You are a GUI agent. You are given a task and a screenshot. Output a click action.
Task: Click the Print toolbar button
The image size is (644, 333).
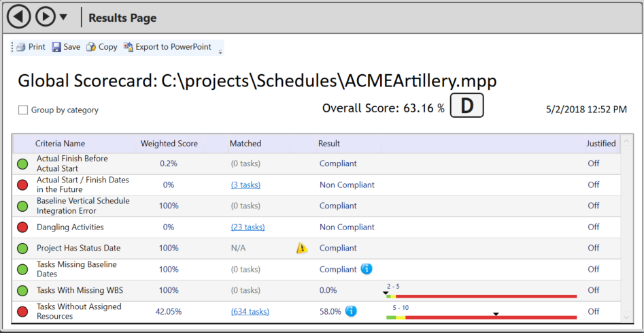31,47
